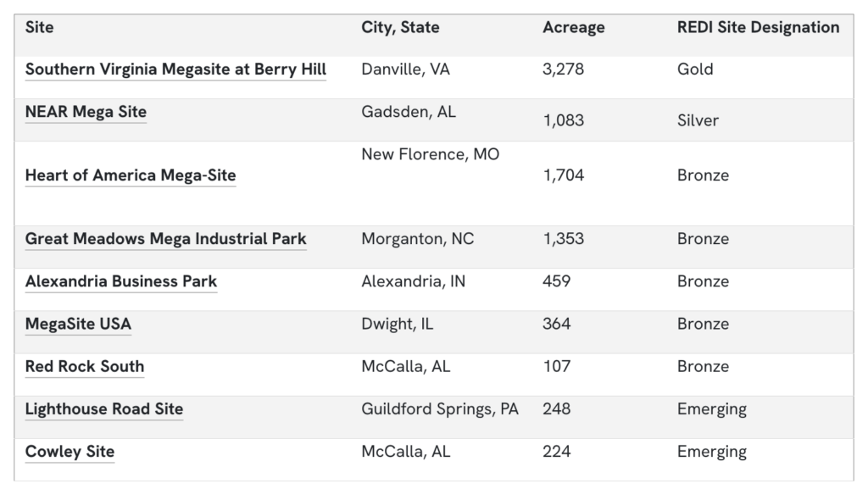The height and width of the screenshot is (500, 868).
Task: Visit the Alexandria Business Park link
Action: pos(121,281)
